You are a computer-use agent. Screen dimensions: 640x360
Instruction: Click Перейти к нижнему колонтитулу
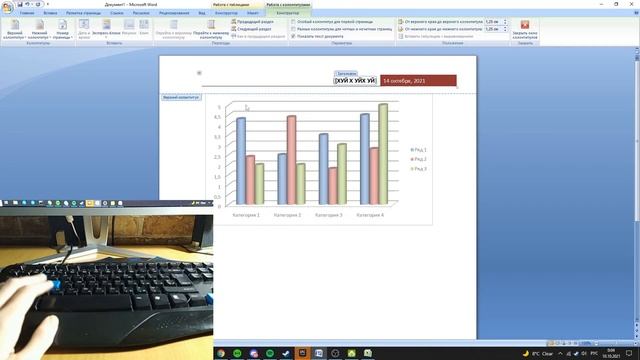pyautogui.click(x=211, y=29)
